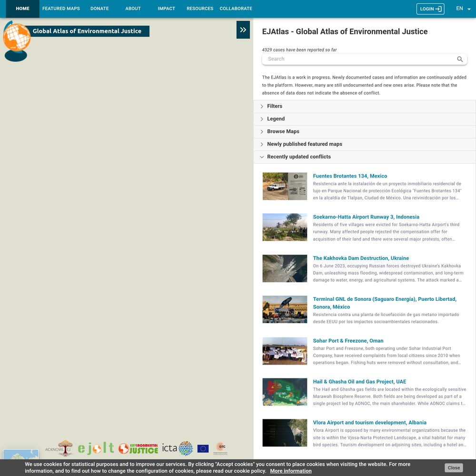Expand Newly published featured maps

tap(365, 144)
